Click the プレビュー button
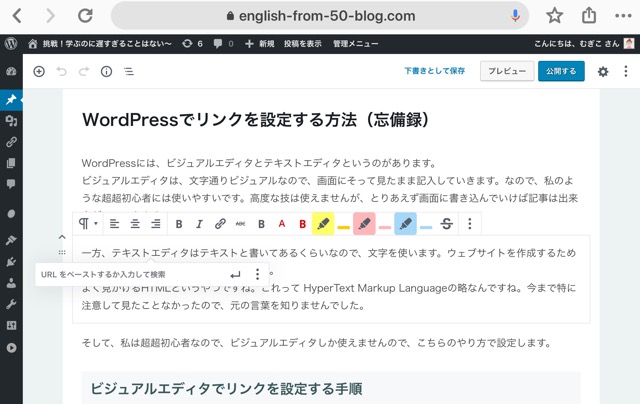 coord(507,71)
